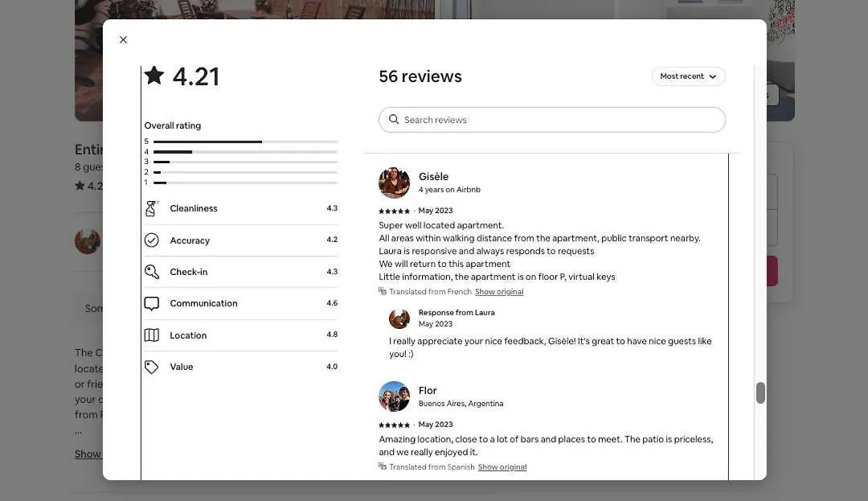Open Flor's profile photo

click(x=394, y=396)
